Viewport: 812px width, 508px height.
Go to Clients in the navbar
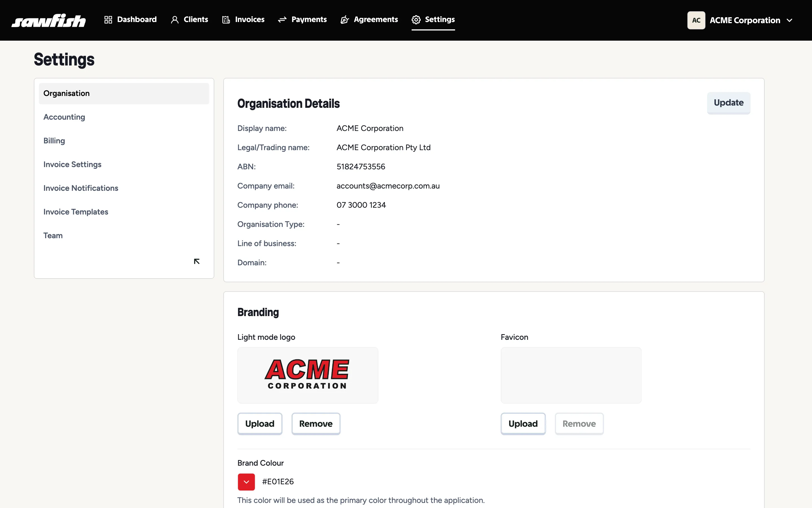(x=189, y=19)
